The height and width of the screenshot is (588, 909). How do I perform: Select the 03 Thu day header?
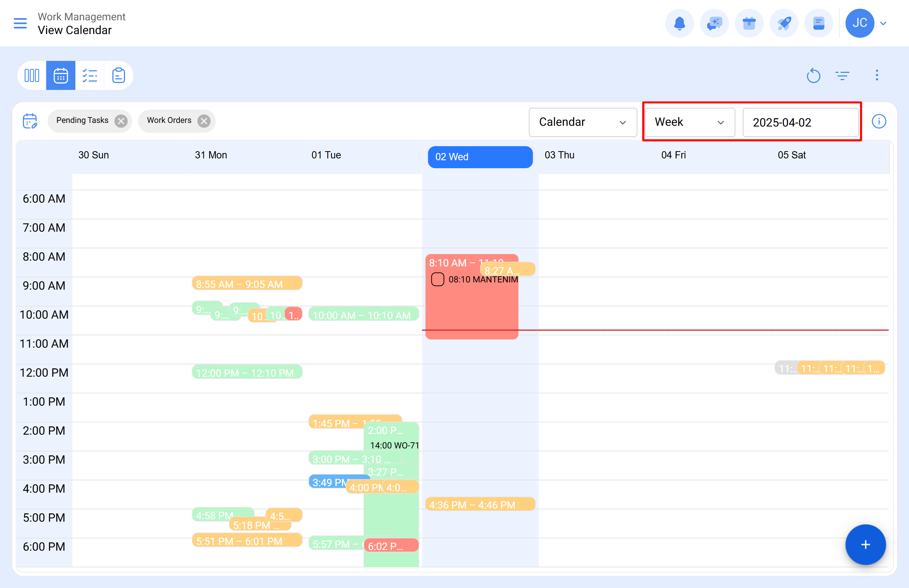coord(559,155)
